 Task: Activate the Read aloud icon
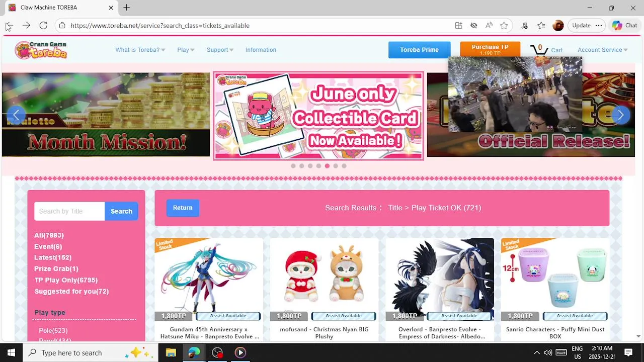489,26
